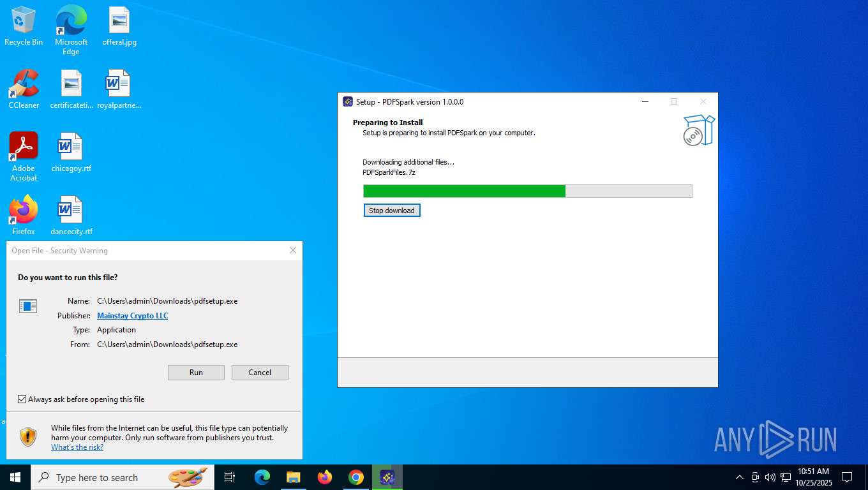Launch Microsoft Edge from desktop shortcut

coord(71,30)
